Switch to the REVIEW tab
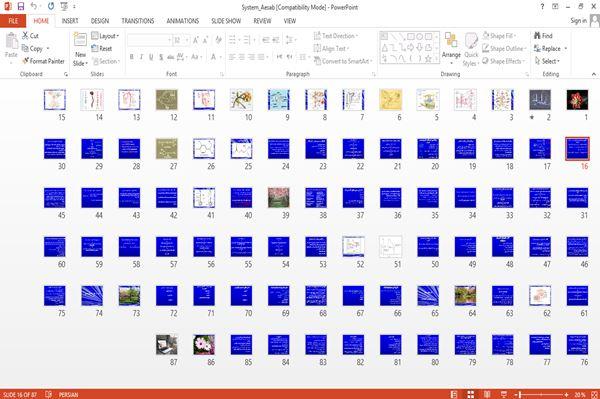Viewport: 600px width, 399px height. [262, 21]
